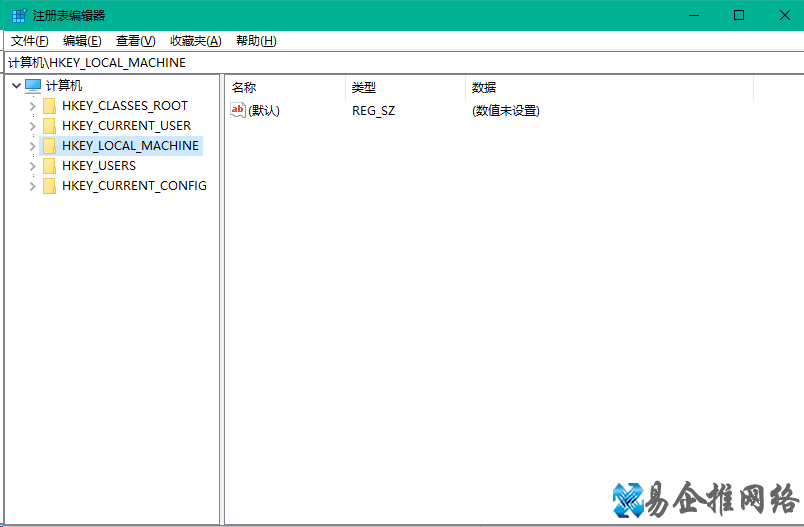Expand the HKEY_LOCAL_MACHINE key
The image size is (804, 527).
point(33,146)
